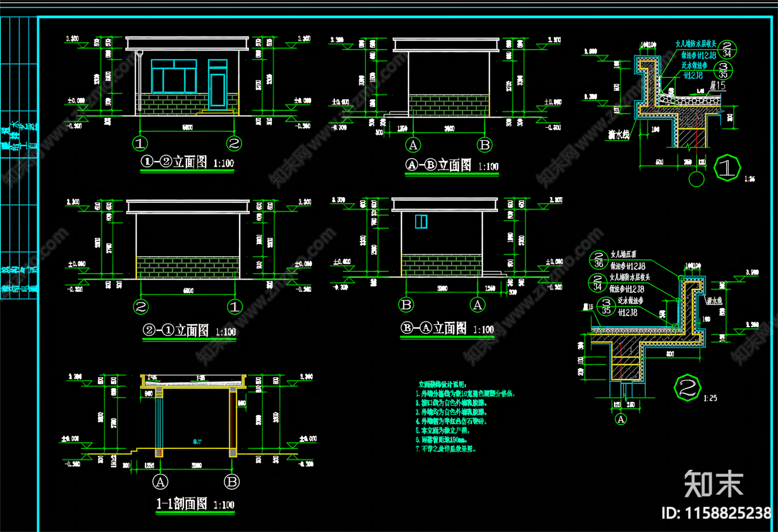778x532 pixels.
Task: Select the brick dado hatch in ②-① elevation
Action: (x=188, y=267)
